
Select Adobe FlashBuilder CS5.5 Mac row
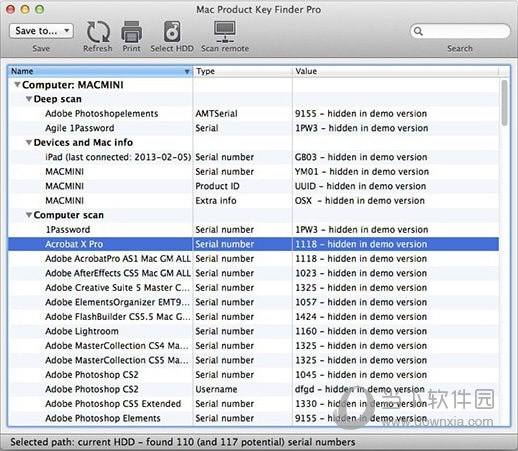point(253,317)
